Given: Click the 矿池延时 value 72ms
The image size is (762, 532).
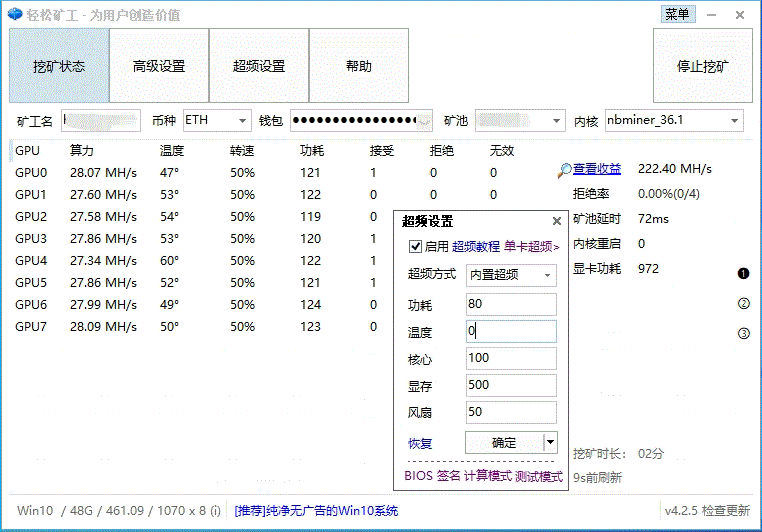Looking at the screenshot, I should click(x=653, y=219).
